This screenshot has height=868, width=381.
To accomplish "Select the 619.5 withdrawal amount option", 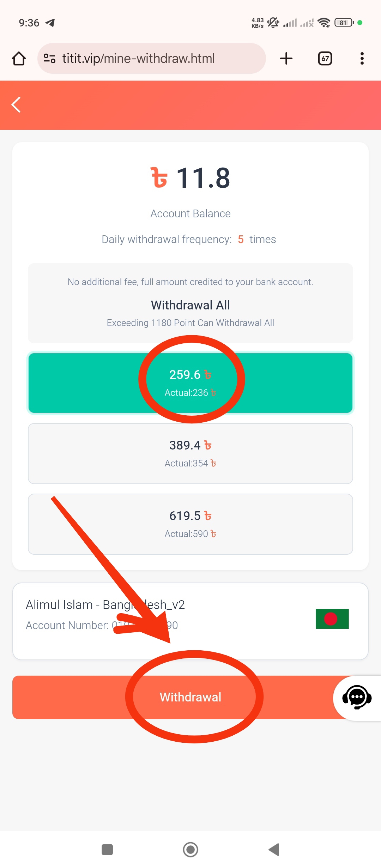I will [190, 524].
